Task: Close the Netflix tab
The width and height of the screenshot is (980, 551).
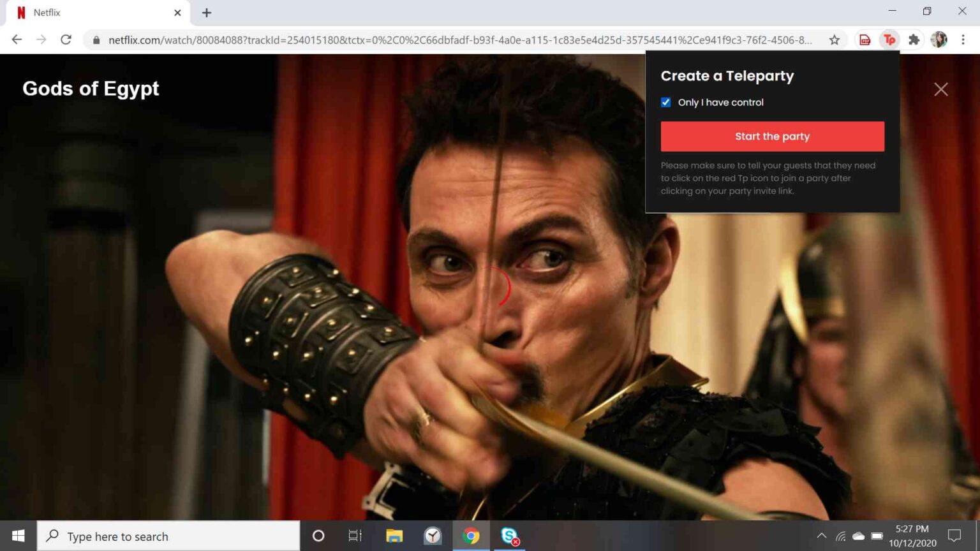Action: point(177,13)
